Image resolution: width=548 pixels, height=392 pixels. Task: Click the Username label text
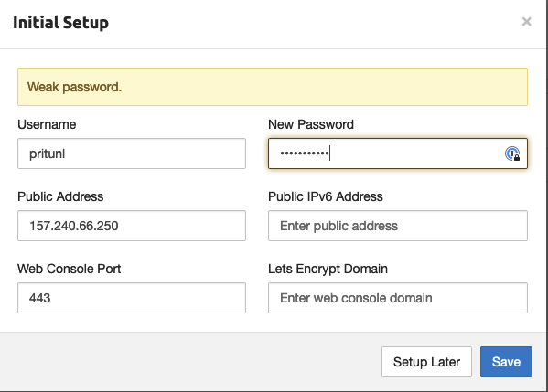(47, 124)
